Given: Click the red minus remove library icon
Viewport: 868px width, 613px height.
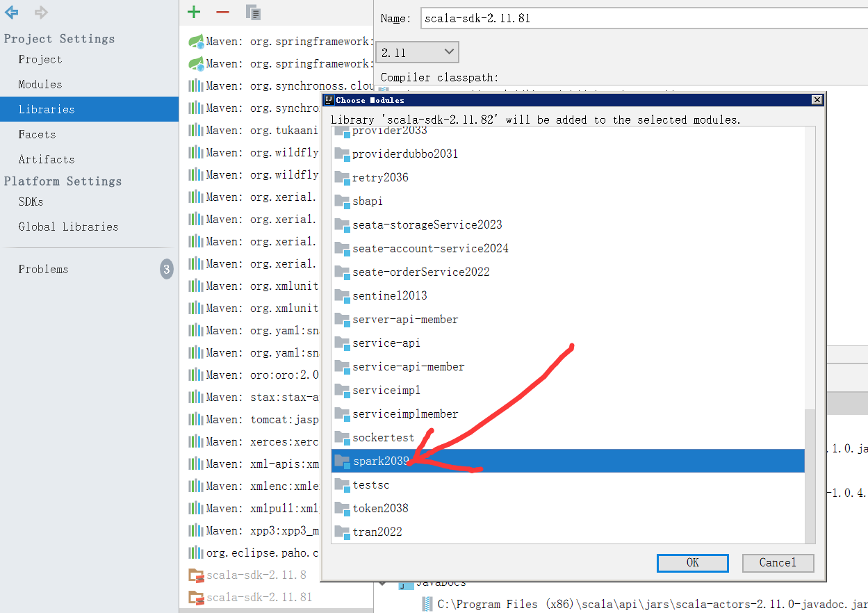Looking at the screenshot, I should 222,13.
